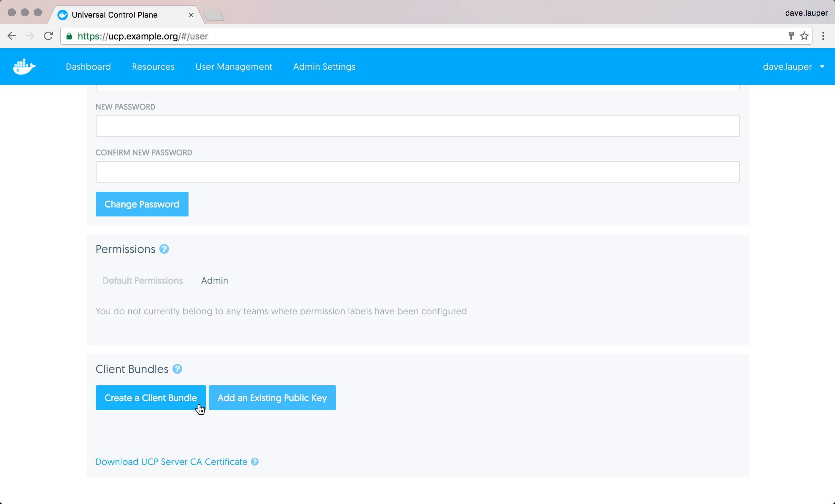Reload the page

pos(49,36)
